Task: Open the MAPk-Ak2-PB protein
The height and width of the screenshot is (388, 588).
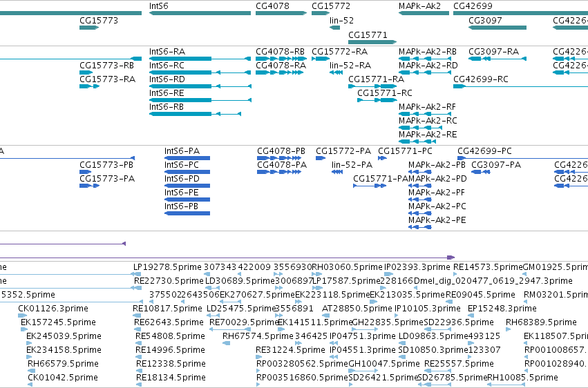Action: [437, 165]
